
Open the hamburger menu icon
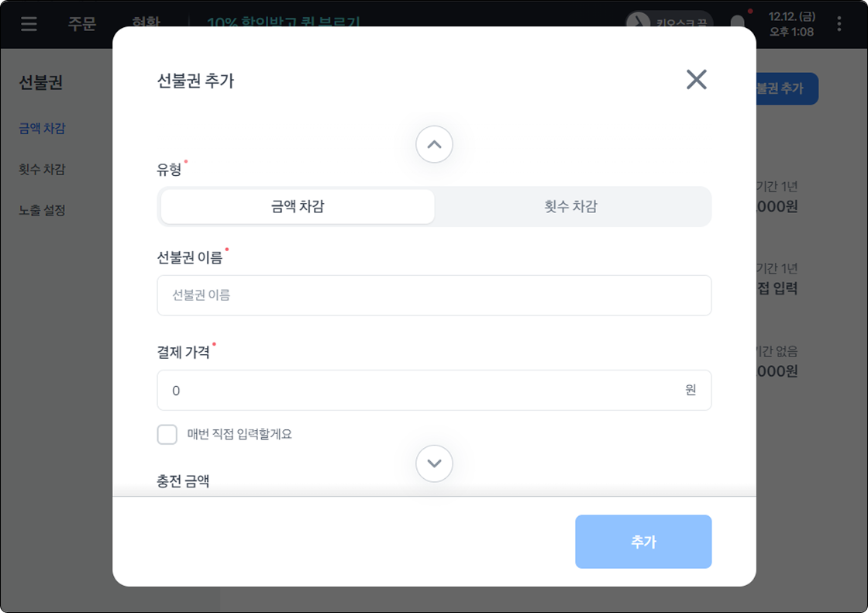29,23
